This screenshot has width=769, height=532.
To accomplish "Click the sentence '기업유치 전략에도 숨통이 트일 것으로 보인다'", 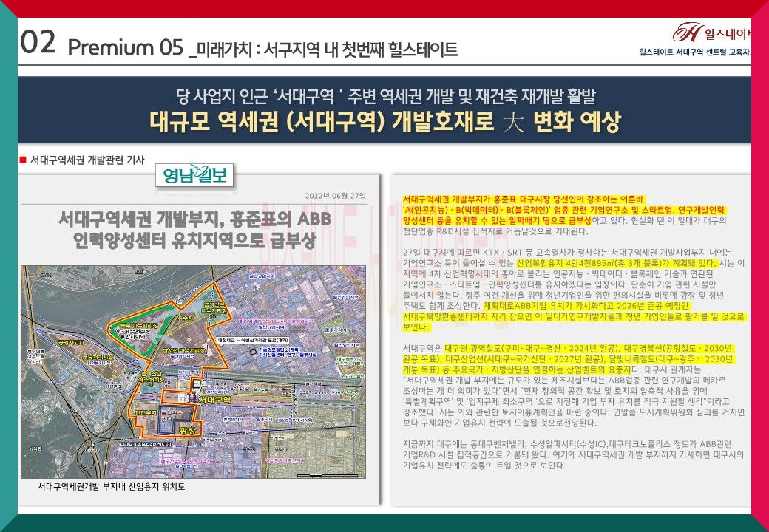I will 484,465.
